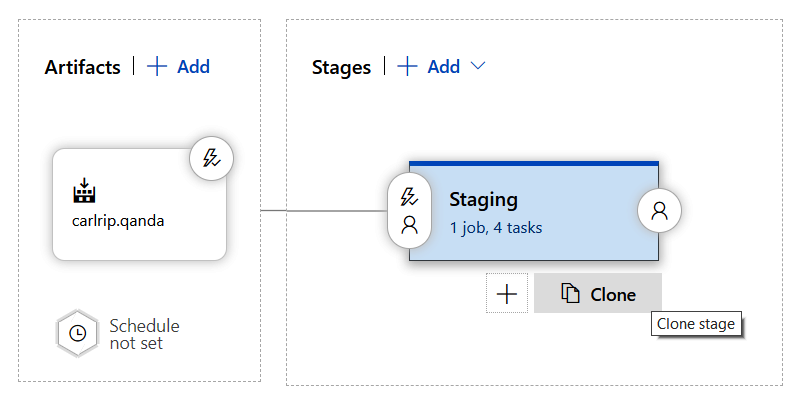The height and width of the screenshot is (410, 805).
Task: Click the plus icon next to Stages
Action: click(407, 66)
